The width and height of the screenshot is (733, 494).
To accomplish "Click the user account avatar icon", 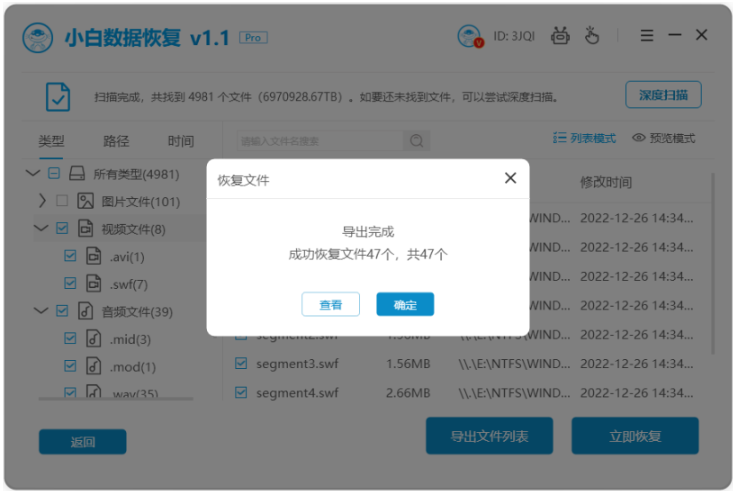I will coord(469,36).
